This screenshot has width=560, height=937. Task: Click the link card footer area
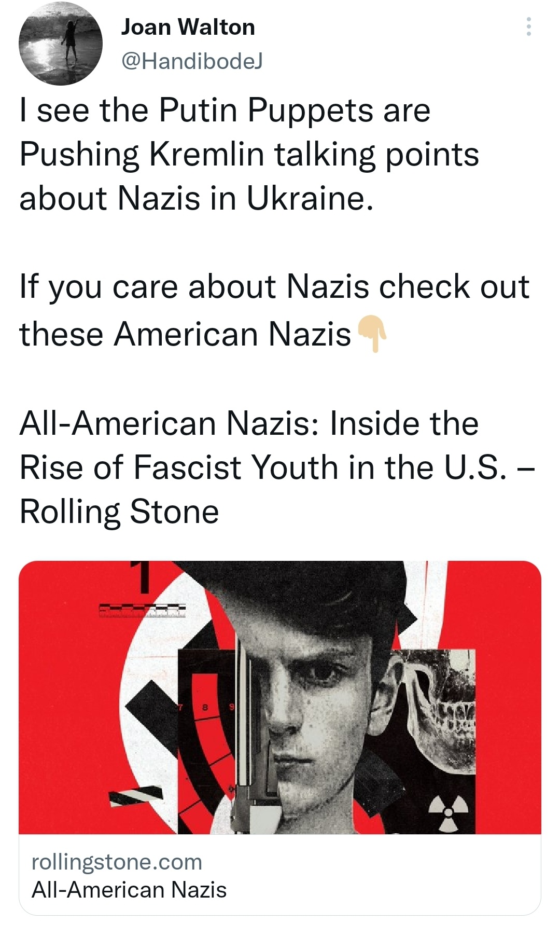point(280,875)
